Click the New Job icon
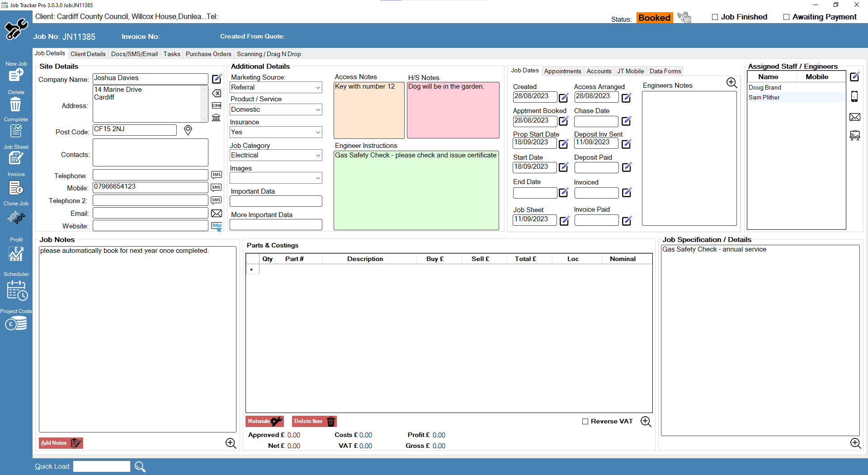 16,75
